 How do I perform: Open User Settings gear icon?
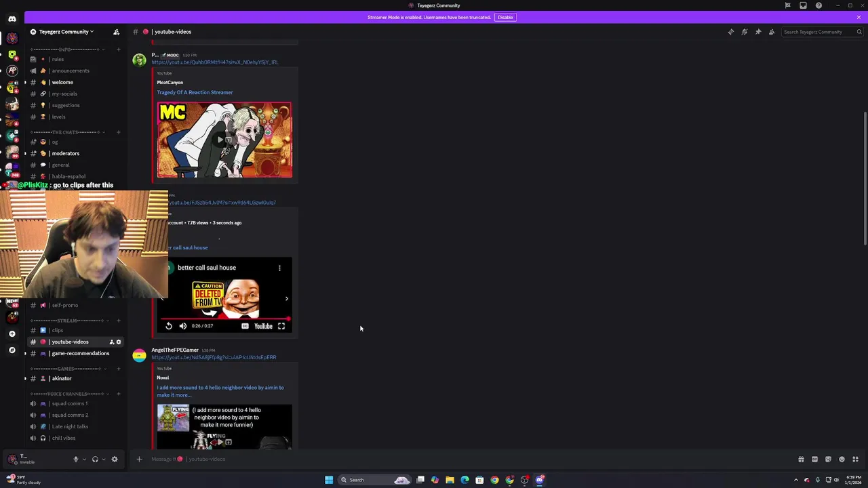115,459
